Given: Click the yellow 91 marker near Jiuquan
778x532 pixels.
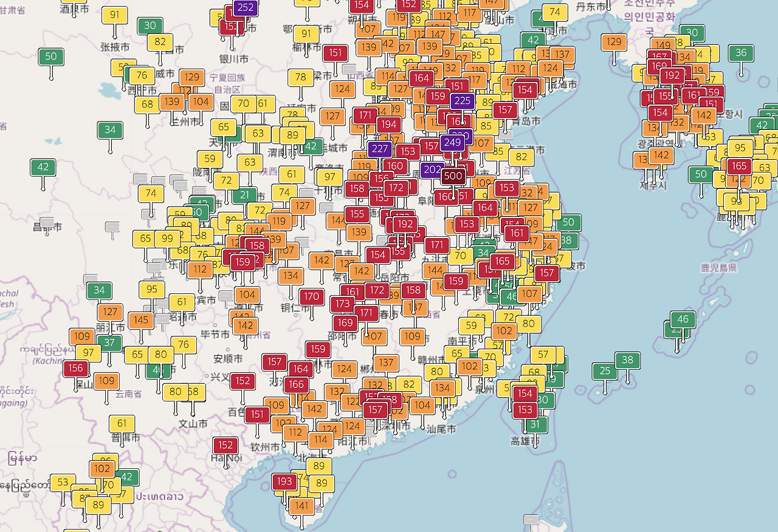Looking at the screenshot, I should tap(115, 14).
